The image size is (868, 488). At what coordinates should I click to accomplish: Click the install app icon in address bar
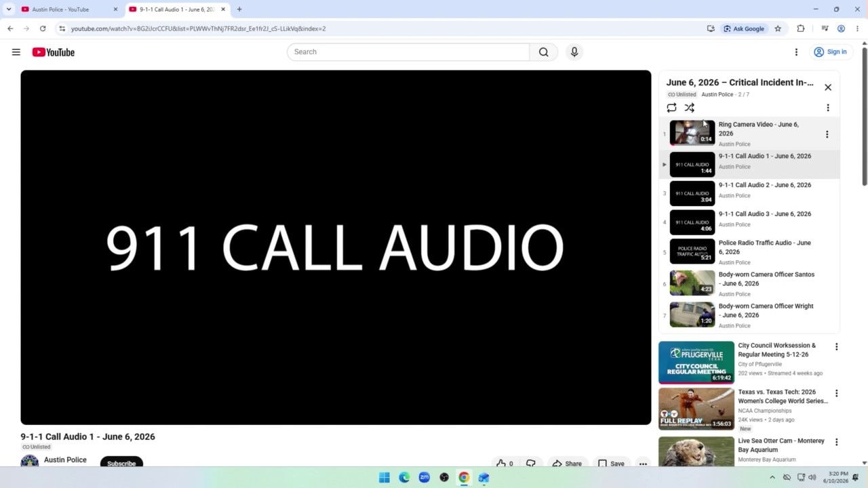(711, 28)
